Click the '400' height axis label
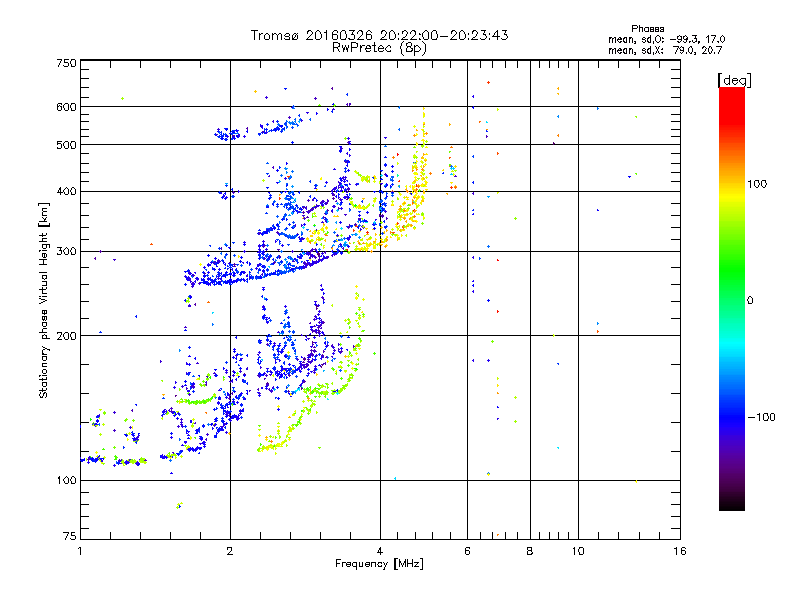The height and width of the screenshot is (600, 800). (x=66, y=192)
